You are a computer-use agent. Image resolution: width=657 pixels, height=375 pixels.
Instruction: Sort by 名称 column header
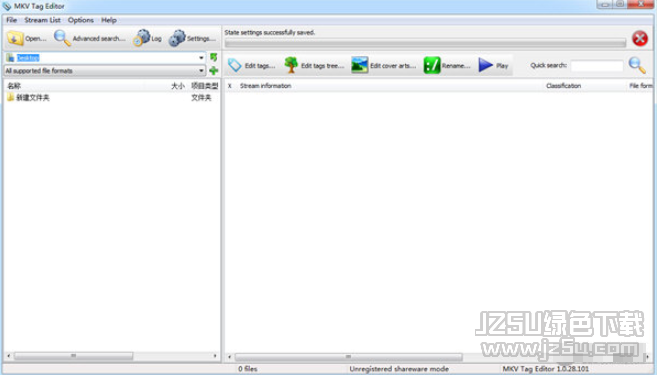14,86
